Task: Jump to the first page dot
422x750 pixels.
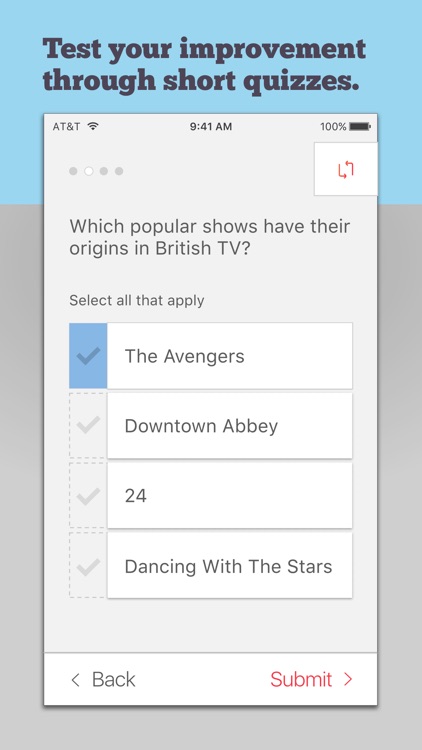Action: tap(73, 171)
